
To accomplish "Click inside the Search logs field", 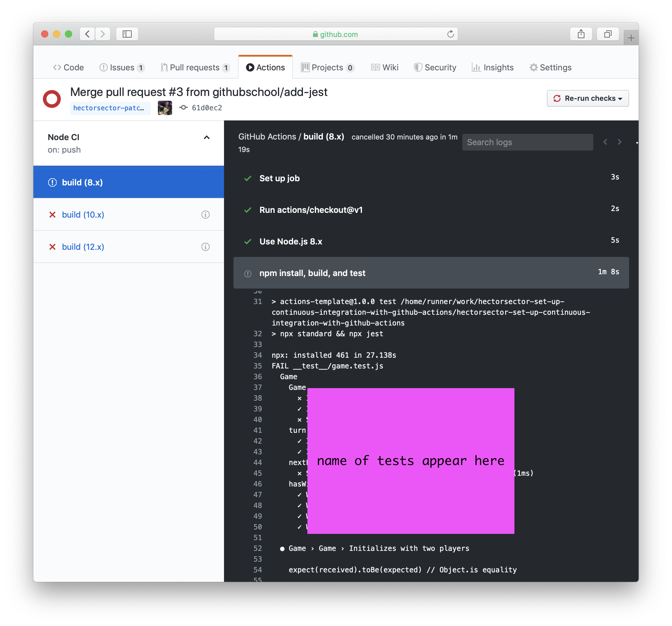I will click(527, 142).
